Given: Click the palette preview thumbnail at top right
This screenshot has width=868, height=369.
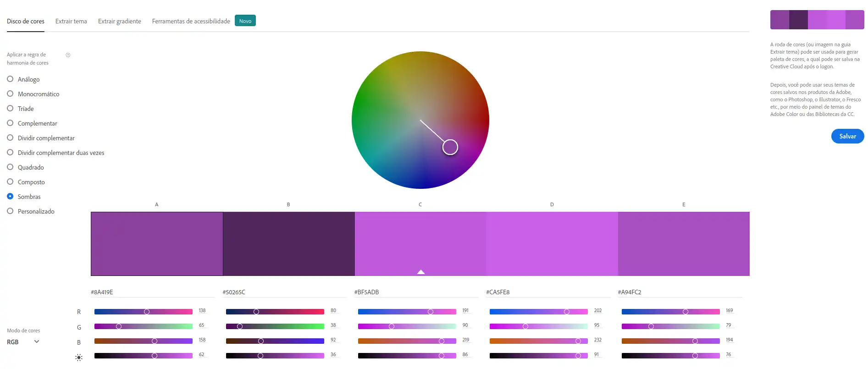Looking at the screenshot, I should pyautogui.click(x=817, y=20).
